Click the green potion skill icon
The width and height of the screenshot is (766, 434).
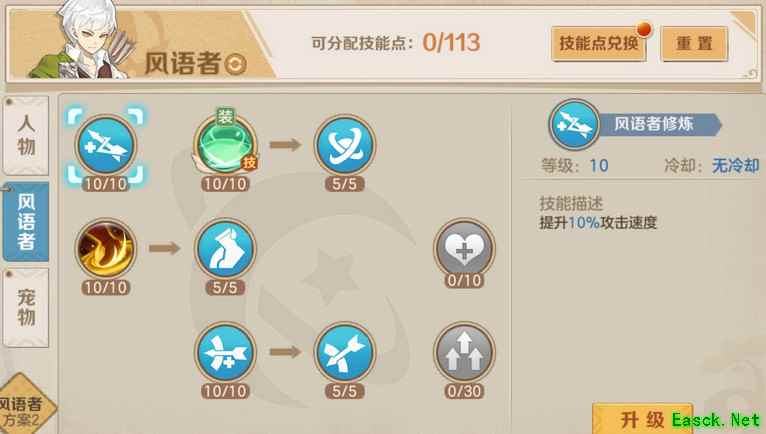(225, 145)
